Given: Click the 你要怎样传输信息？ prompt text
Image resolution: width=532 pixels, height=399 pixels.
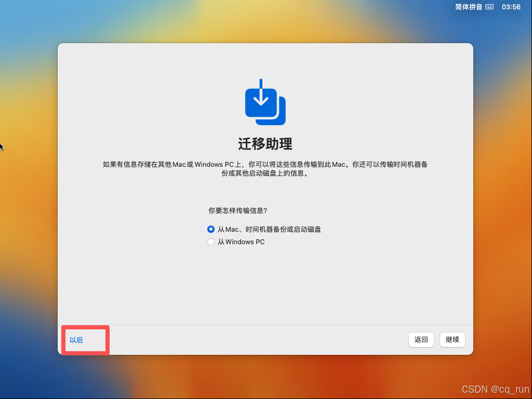Looking at the screenshot, I should [x=238, y=211].
